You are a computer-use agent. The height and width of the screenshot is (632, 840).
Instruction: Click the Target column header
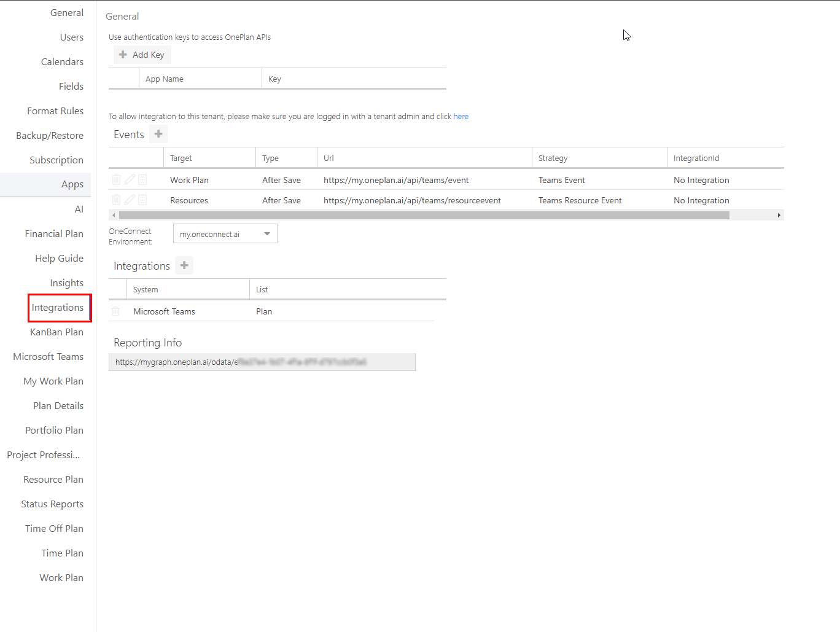point(209,158)
